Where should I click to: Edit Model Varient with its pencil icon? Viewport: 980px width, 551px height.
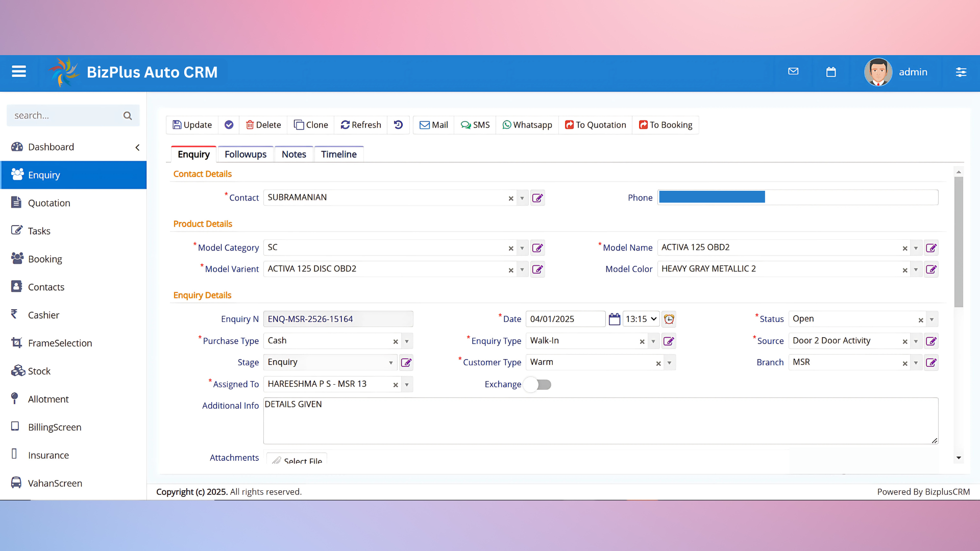[x=537, y=269]
